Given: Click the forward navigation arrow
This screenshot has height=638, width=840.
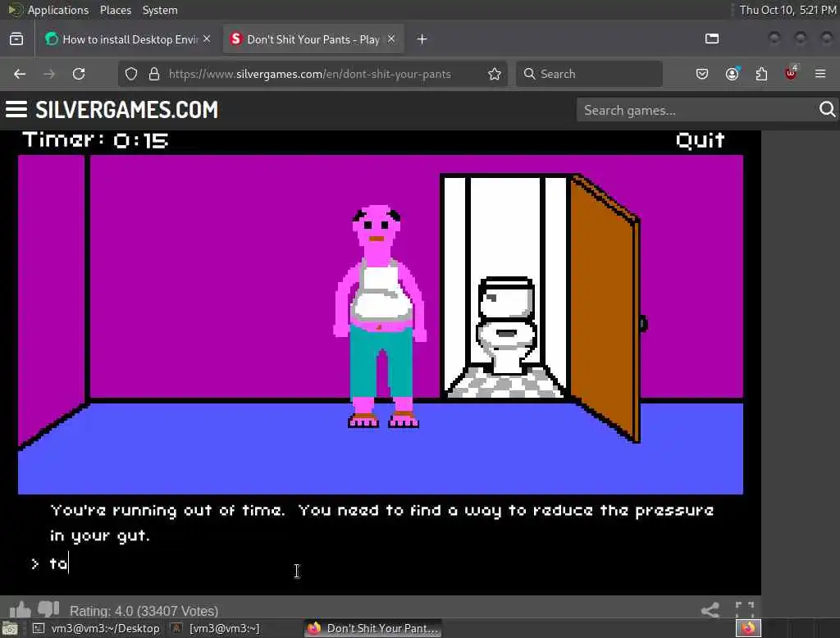Looking at the screenshot, I should [49, 74].
